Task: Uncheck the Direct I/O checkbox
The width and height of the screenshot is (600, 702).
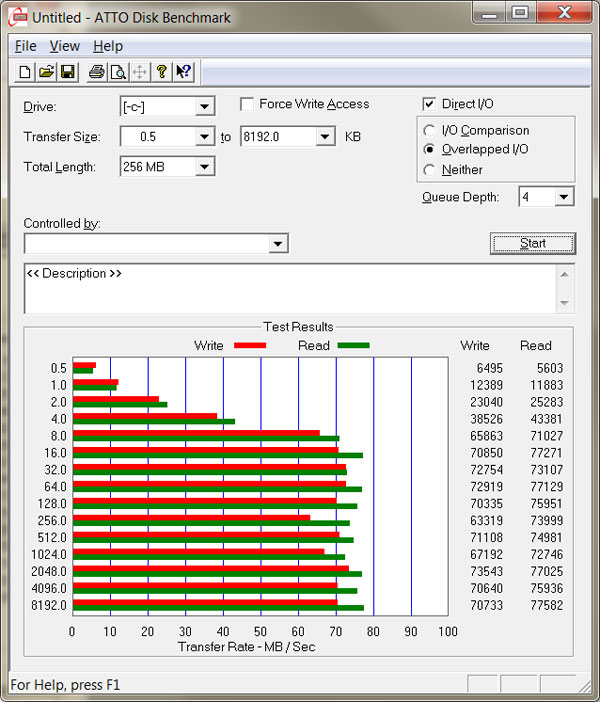Action: [x=429, y=104]
